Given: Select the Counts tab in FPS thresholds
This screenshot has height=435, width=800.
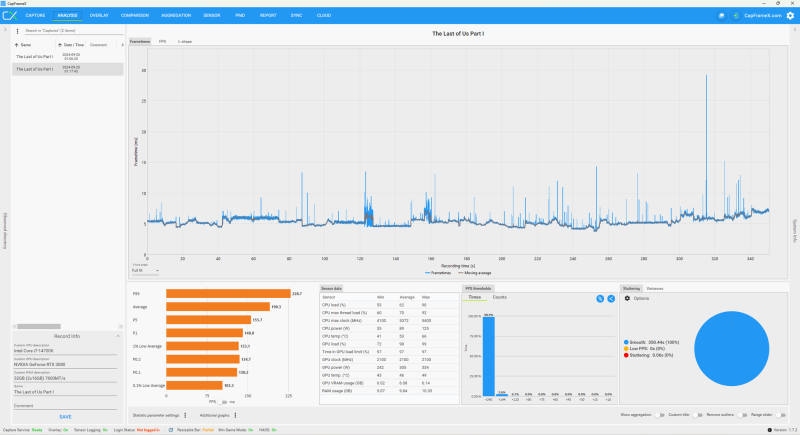Looking at the screenshot, I should coord(499,297).
